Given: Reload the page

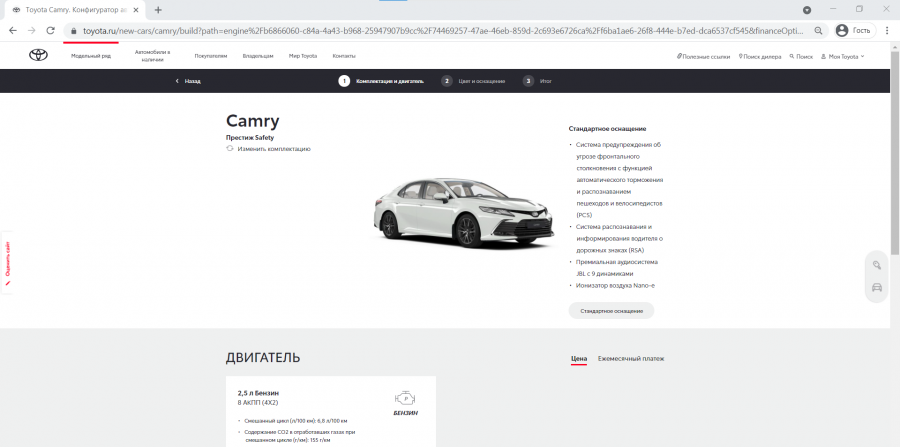Looking at the screenshot, I should pos(51,30).
